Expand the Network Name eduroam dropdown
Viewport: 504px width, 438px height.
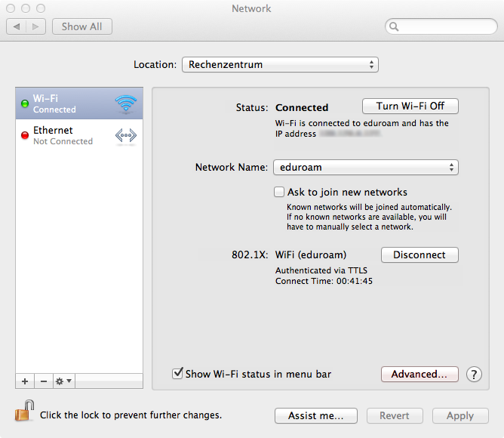coord(366,168)
